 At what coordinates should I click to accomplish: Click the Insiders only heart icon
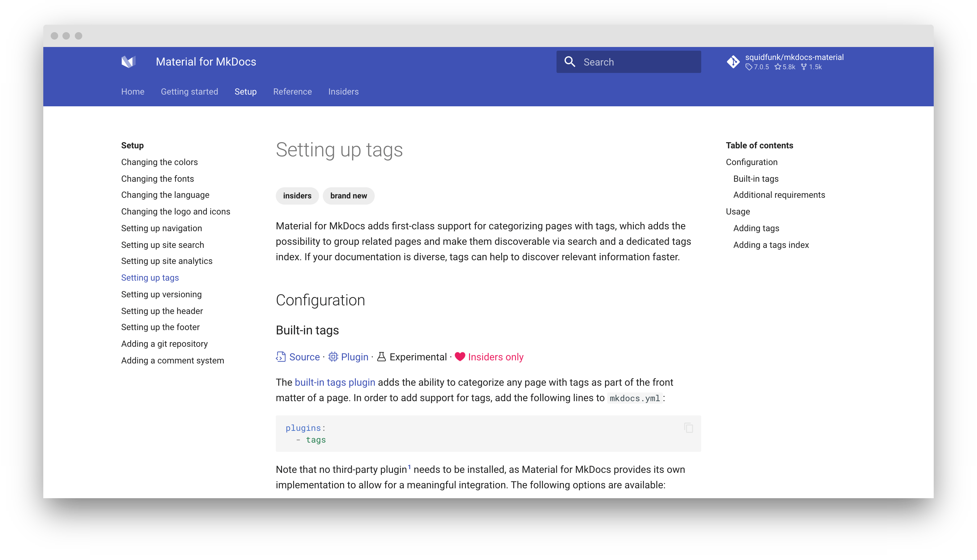(460, 357)
